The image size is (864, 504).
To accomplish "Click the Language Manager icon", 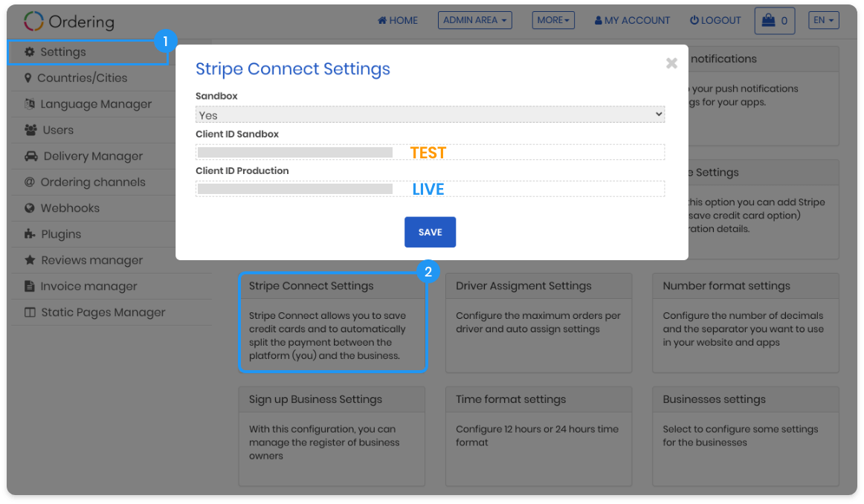I will pyautogui.click(x=30, y=103).
